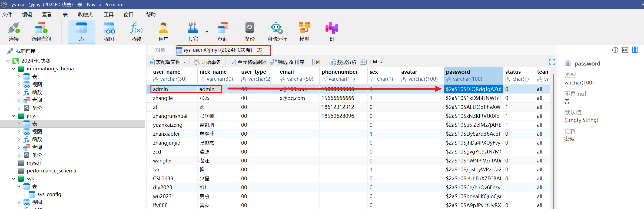The width and height of the screenshot is (644, 209).
Task: Open the 模型 model toolbar icon
Action: pos(304,31)
